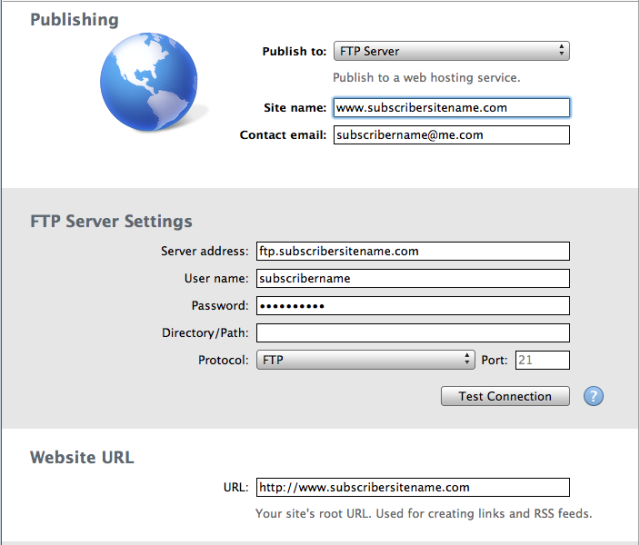
Task: Click the Contact email field
Action: click(451, 135)
